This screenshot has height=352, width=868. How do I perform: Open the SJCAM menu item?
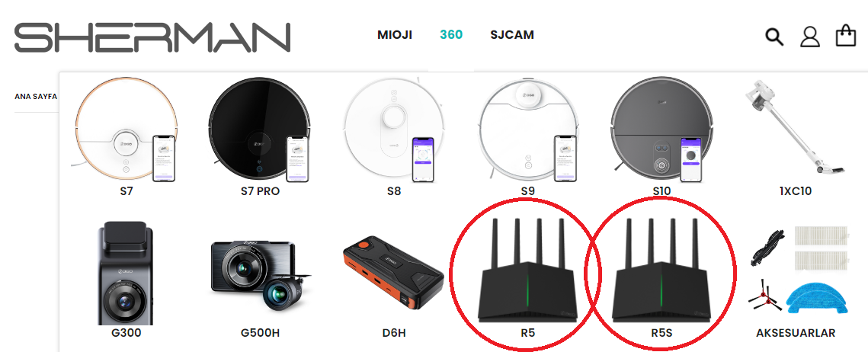coord(512,35)
